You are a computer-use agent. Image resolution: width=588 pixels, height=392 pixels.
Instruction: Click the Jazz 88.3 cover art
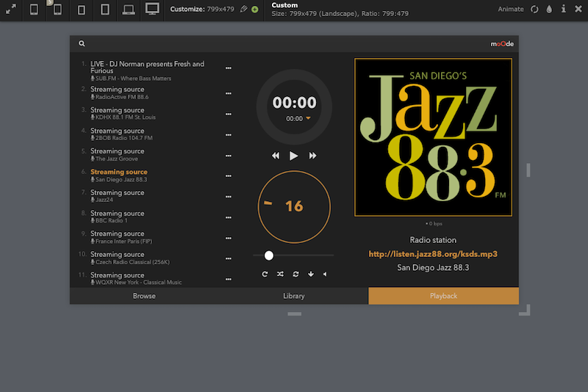(433, 137)
